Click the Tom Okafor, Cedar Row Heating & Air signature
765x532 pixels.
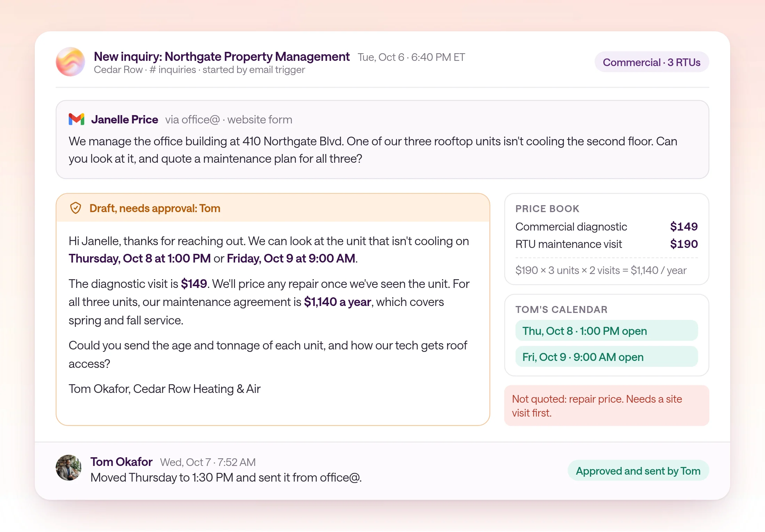164,389
